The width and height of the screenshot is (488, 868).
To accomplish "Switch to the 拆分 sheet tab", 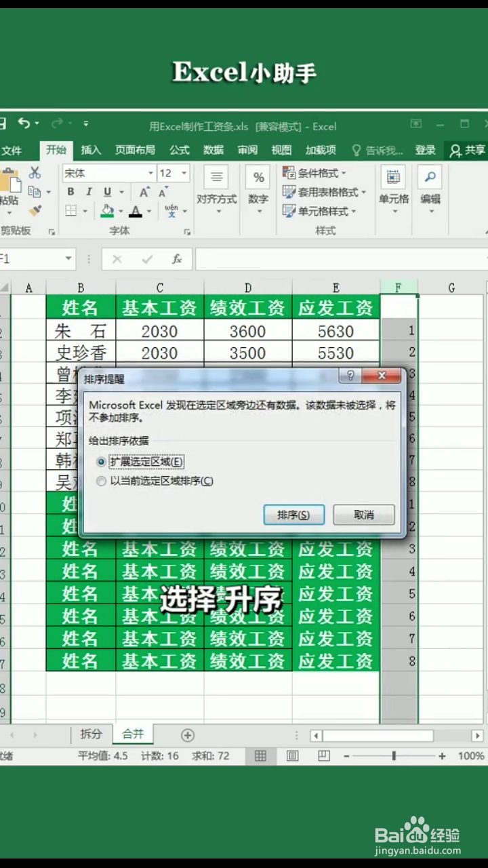I will pyautogui.click(x=91, y=734).
